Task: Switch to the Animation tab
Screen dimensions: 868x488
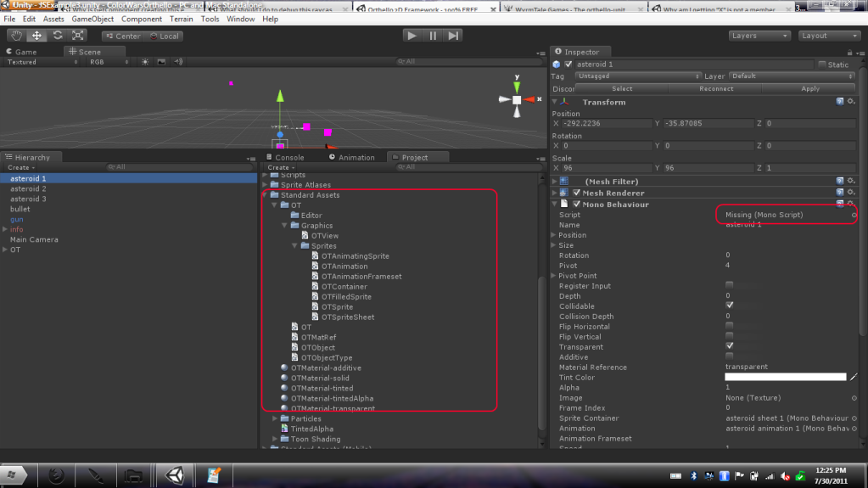Action: tap(351, 157)
